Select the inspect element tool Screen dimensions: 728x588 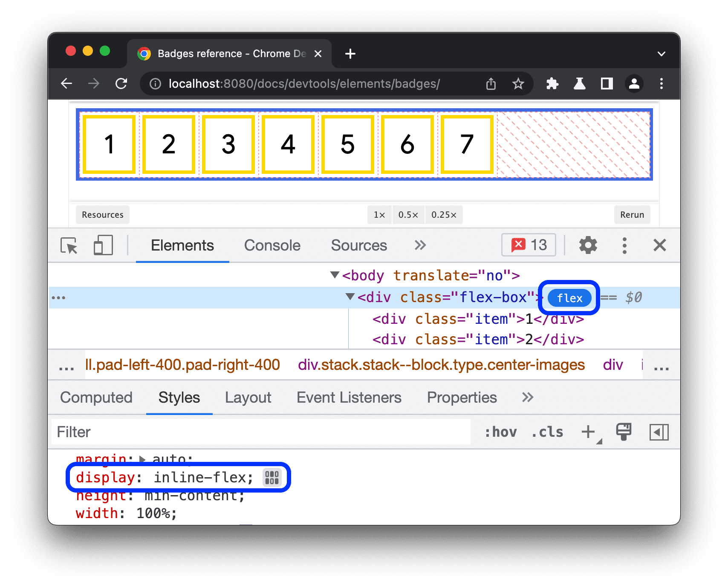tap(69, 245)
